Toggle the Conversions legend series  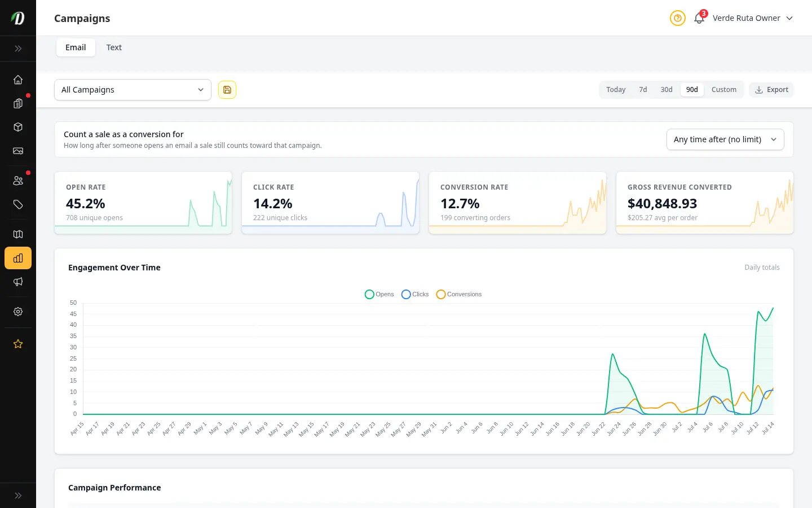[x=459, y=294]
